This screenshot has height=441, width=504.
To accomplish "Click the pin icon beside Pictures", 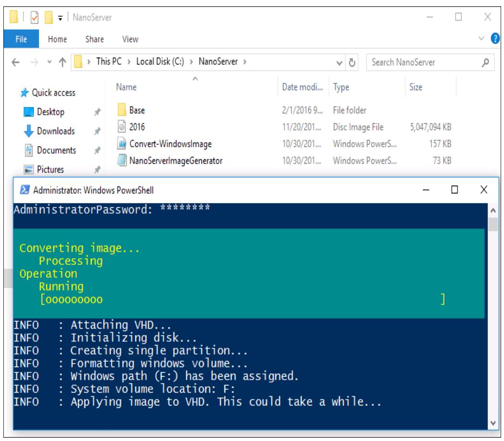I will click(97, 169).
